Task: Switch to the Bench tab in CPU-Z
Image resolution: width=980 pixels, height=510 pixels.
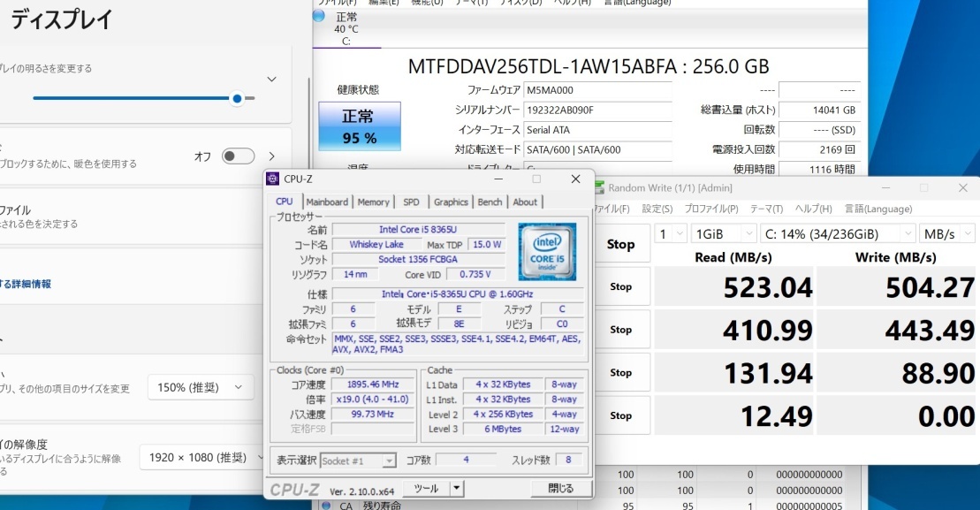Action: [x=490, y=202]
